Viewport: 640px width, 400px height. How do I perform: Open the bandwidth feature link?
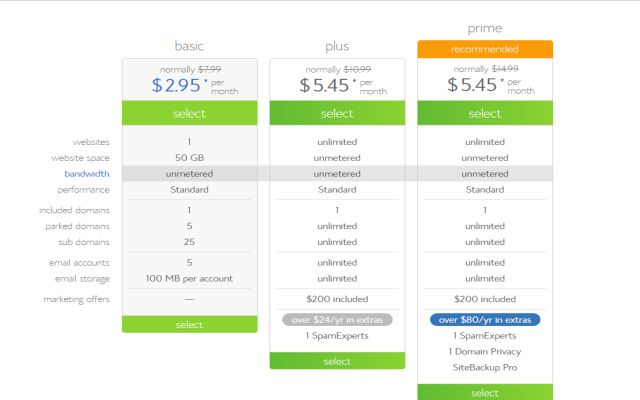tap(87, 174)
